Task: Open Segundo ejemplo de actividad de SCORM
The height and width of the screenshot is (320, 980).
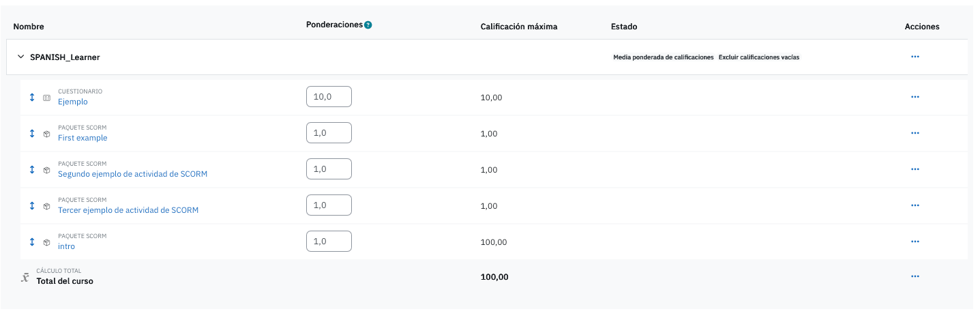Action: 132,174
